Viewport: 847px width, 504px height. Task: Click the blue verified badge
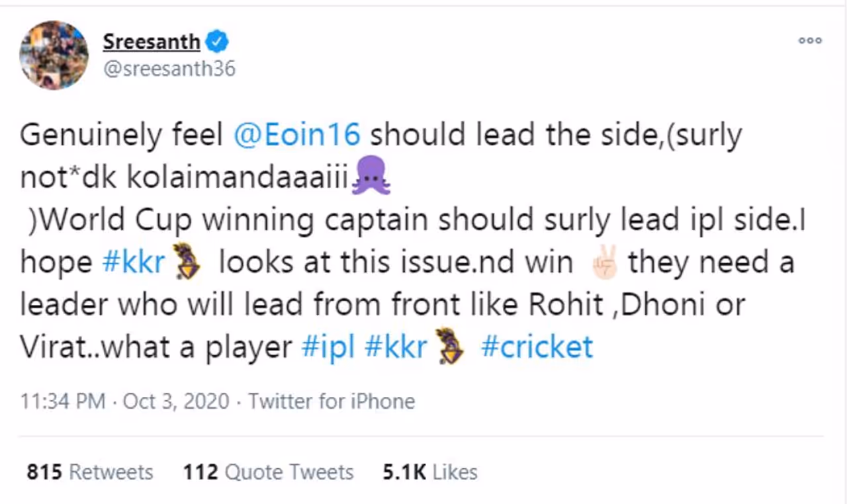(x=218, y=42)
